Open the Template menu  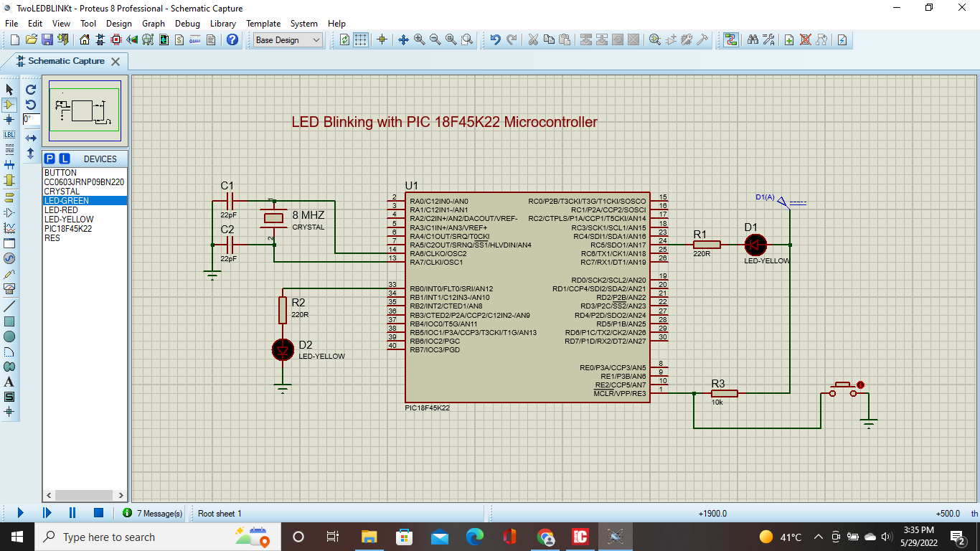click(263, 23)
